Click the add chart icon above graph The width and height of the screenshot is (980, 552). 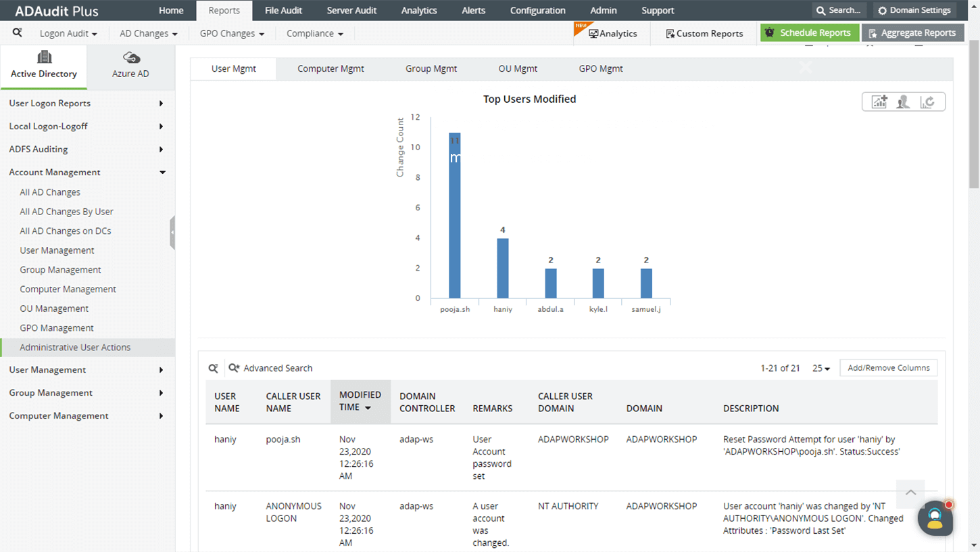point(879,102)
